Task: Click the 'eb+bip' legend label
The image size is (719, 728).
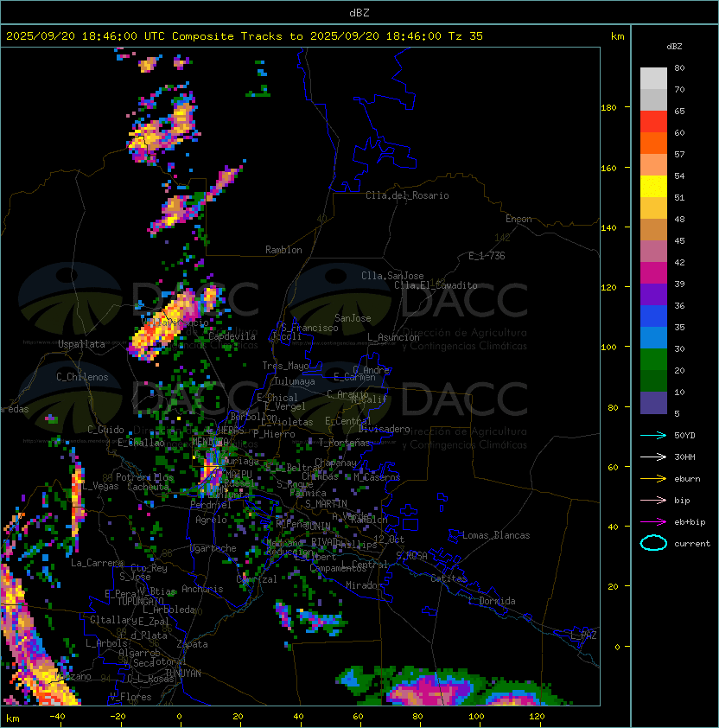Action: click(690, 522)
